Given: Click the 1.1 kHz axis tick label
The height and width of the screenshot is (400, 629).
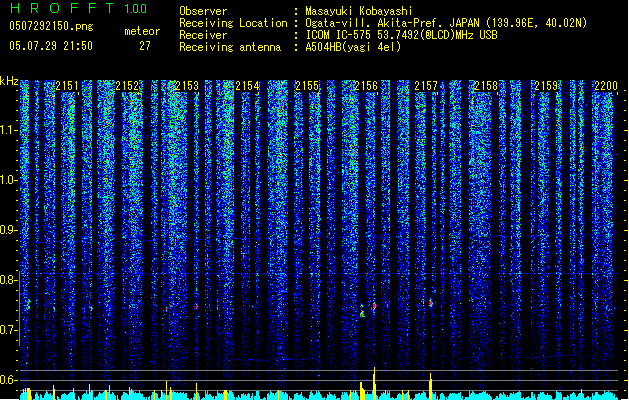Looking at the screenshot, I should tap(8, 130).
